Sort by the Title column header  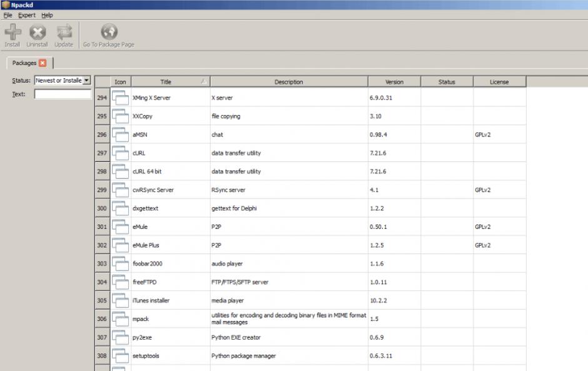point(171,82)
